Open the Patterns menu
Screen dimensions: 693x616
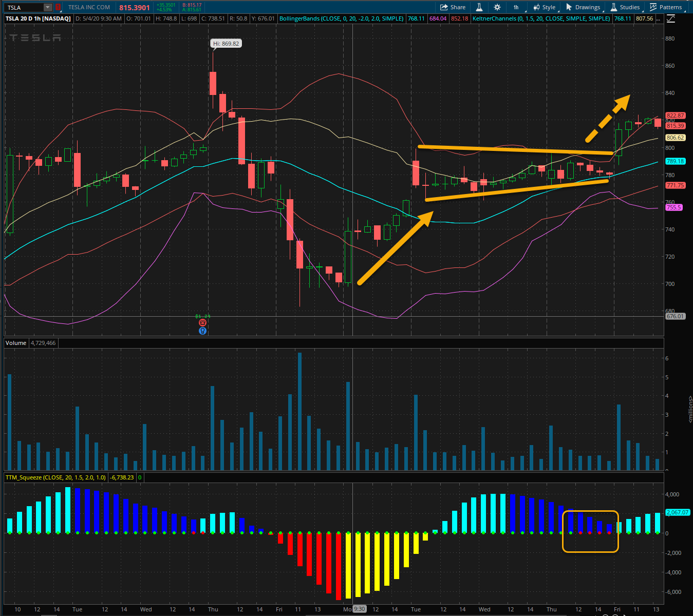[x=666, y=7]
